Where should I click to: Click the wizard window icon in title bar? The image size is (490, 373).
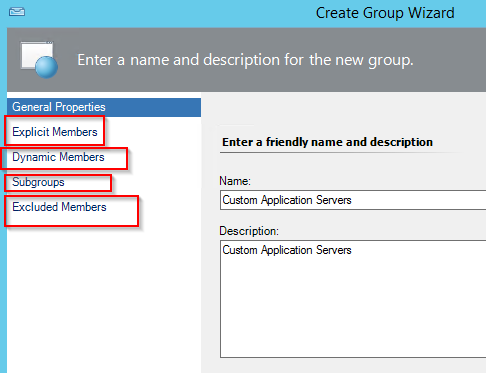tap(17, 12)
